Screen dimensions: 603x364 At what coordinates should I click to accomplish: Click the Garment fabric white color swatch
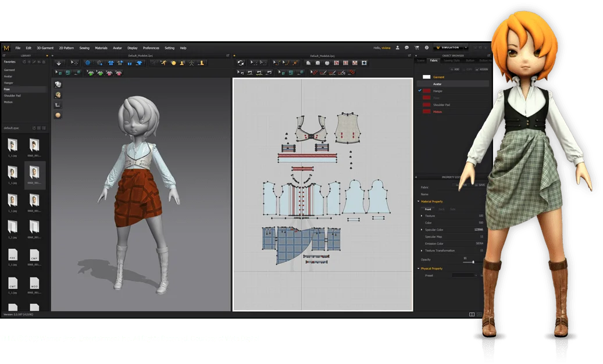427,77
